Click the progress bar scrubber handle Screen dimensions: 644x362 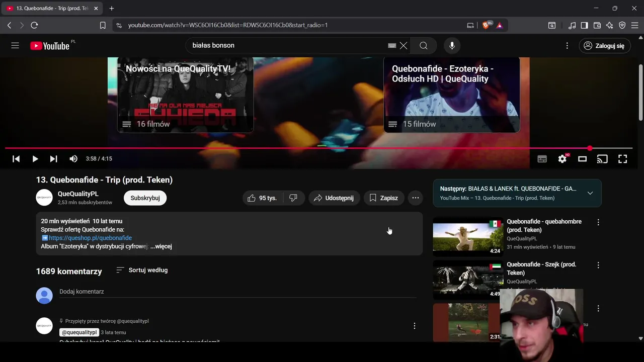(x=590, y=148)
